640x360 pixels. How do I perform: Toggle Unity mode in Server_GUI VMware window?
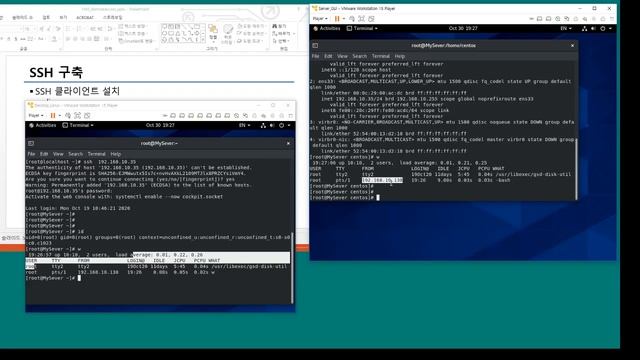371,19
